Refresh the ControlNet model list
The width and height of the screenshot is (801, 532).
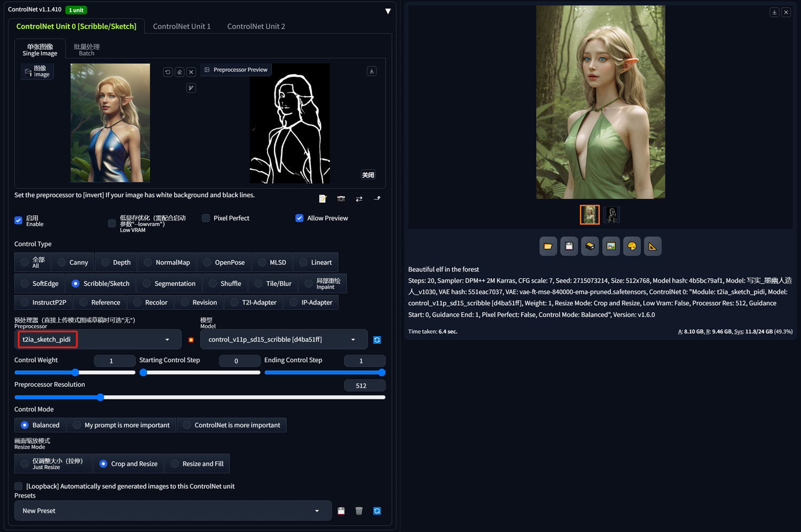[x=377, y=340]
